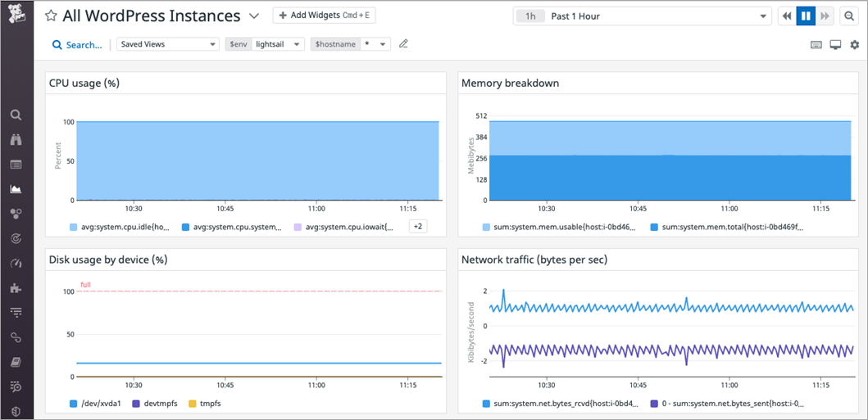
Task: Toggle avg:system.cpu.system legend series
Action: pos(233,227)
